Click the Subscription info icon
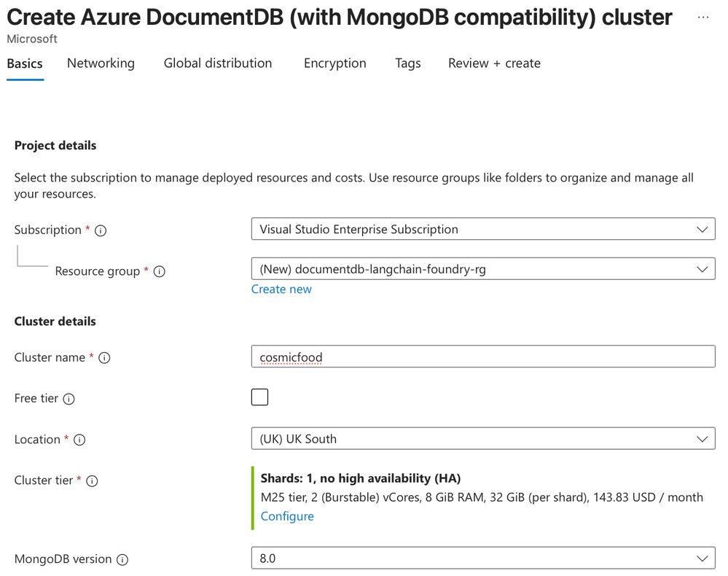The height and width of the screenshot is (576, 728). tap(101, 230)
